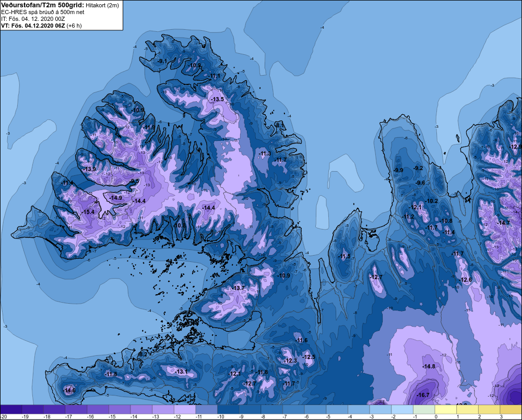This screenshot has height=420, width=522.
Task: Click the -8.2 temperature label
Action: [143, 354]
